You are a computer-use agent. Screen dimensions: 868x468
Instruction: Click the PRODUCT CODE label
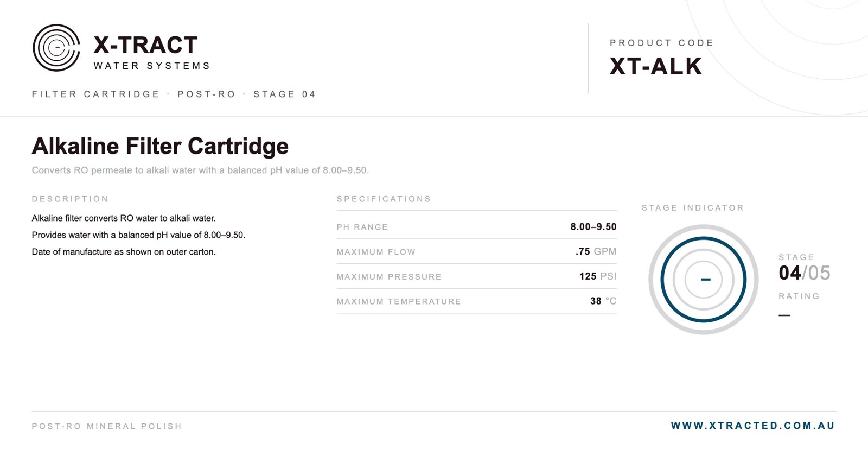pyautogui.click(x=662, y=43)
